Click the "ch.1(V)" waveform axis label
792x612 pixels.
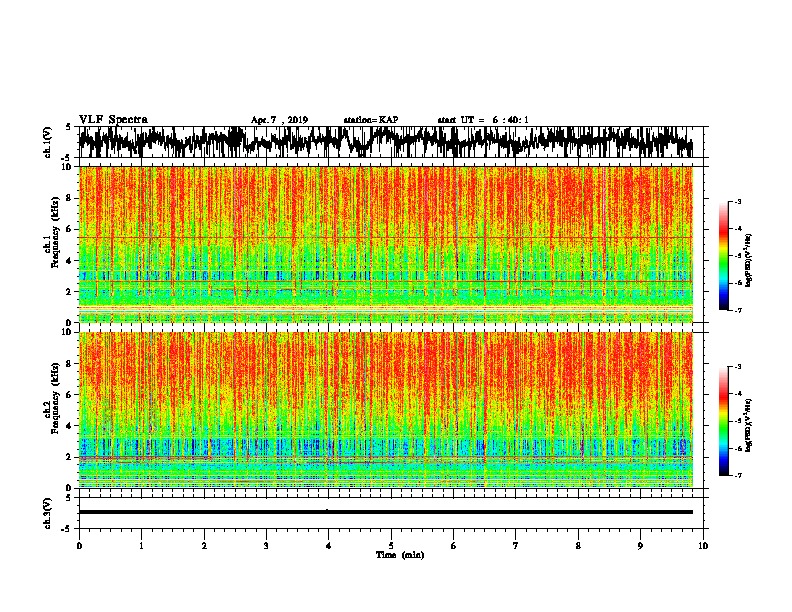coord(48,142)
